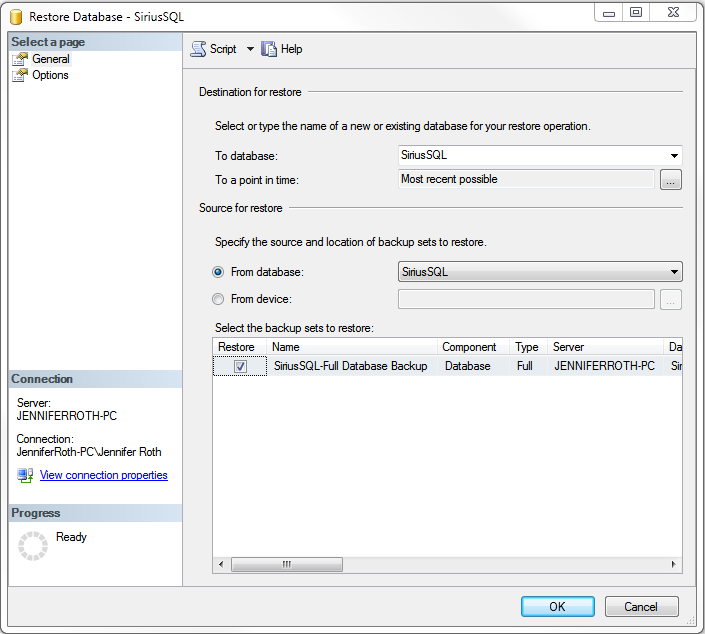This screenshot has width=705, height=634.
Task: Click the Component column header
Action: (473, 347)
